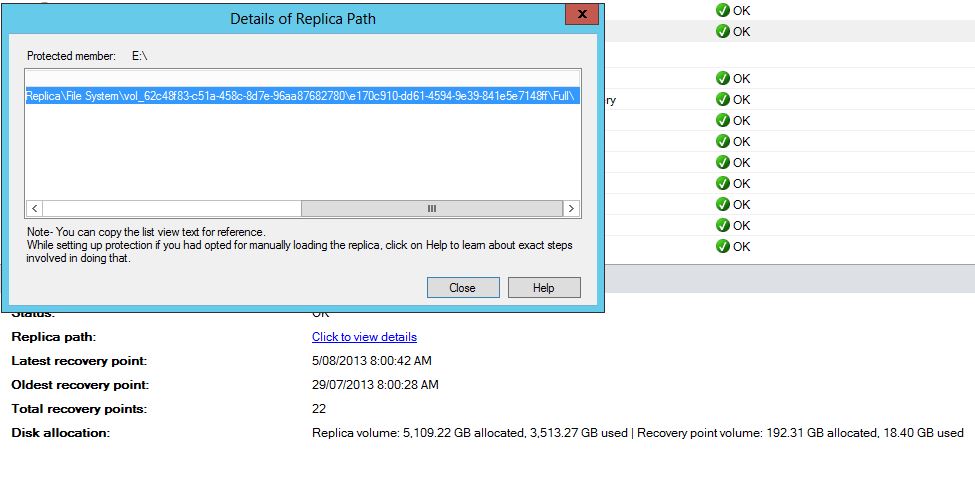Click the third-from-bottom green OK checkmark icon
This screenshot has height=487, width=975.
pyautogui.click(x=722, y=204)
